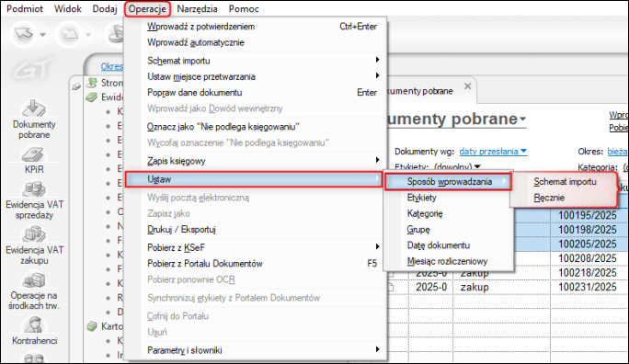The image size is (629, 364).
Task: Select Schemat importu under Sposób wprowadzania
Action: [x=565, y=182]
